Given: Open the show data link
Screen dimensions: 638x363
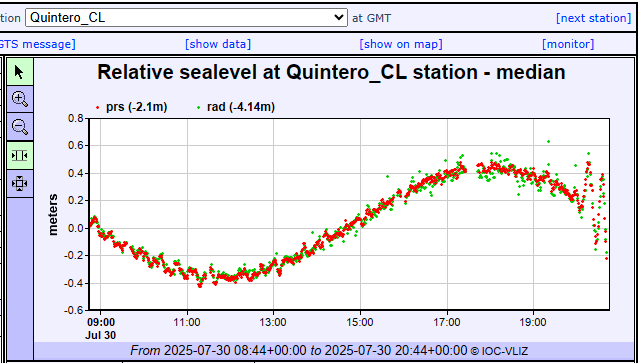Looking at the screenshot, I should coord(218,44).
